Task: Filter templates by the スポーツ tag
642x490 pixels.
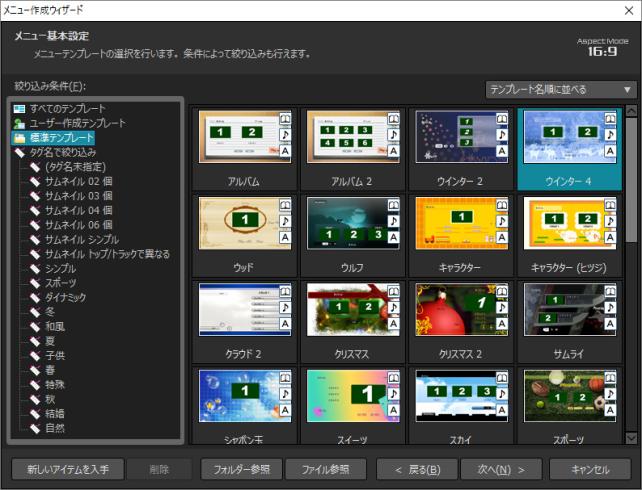Action: tap(61, 283)
